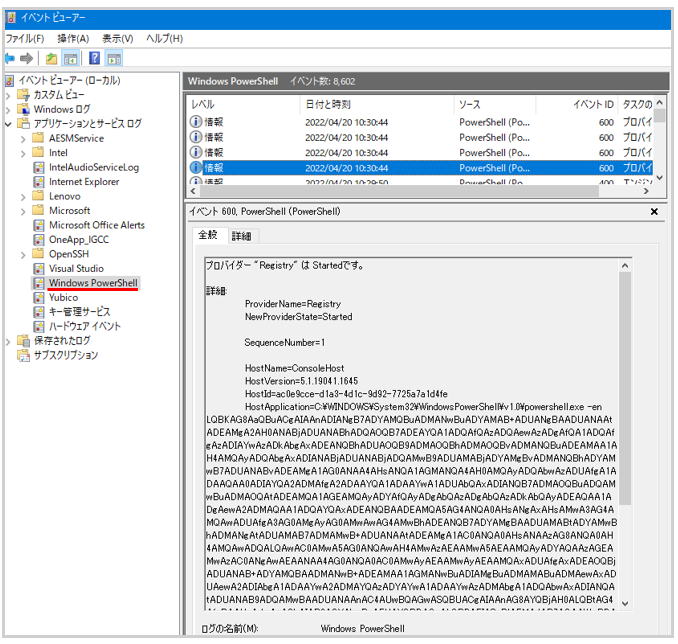Sort events by レベル column header
Screen dimensions: 678x644
pos(244,104)
